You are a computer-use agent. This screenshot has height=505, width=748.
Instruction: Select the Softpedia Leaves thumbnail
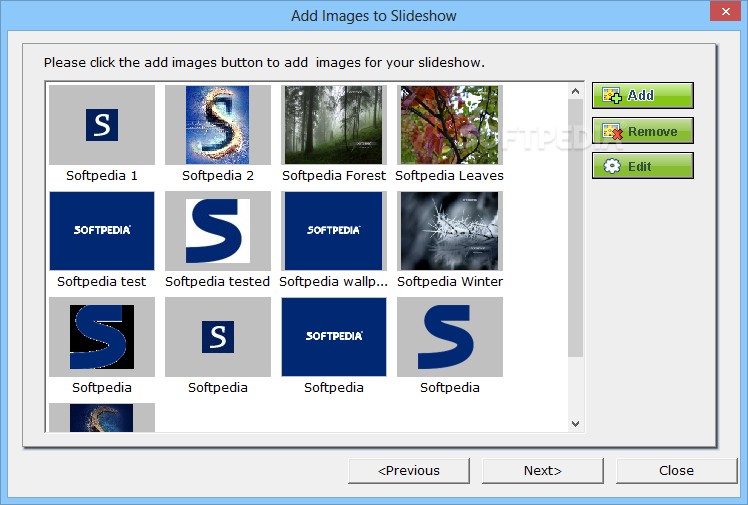[449, 125]
